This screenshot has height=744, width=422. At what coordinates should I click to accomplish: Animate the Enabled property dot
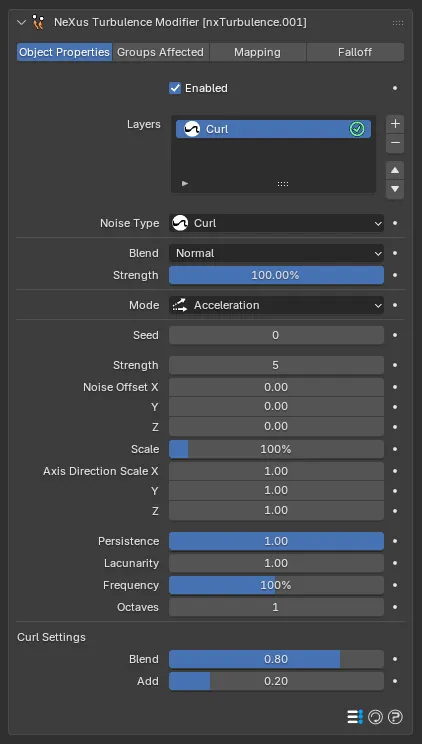pos(395,88)
